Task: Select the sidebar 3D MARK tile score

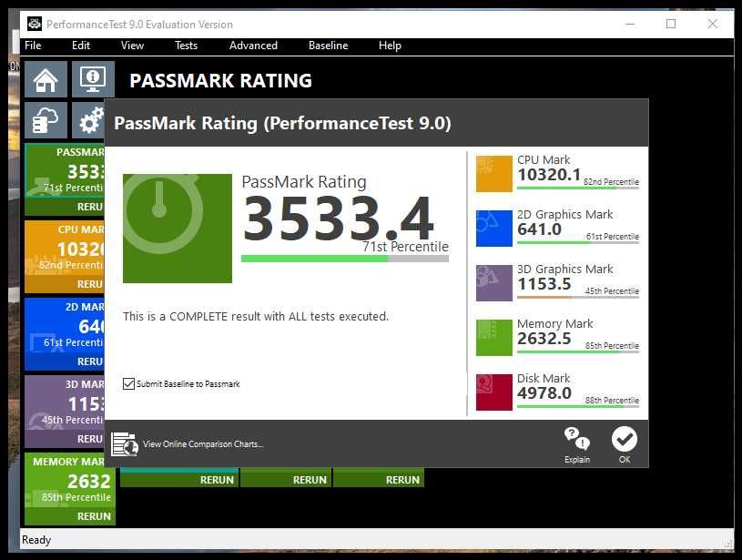Action: pyautogui.click(x=86, y=403)
